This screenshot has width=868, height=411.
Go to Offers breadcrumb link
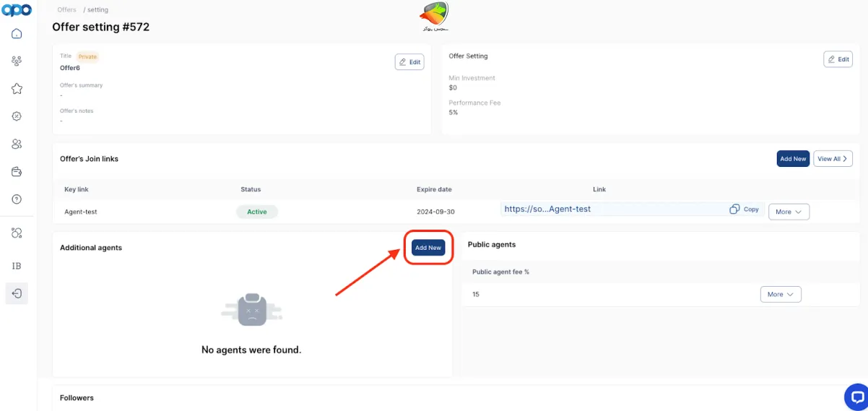coord(67,10)
